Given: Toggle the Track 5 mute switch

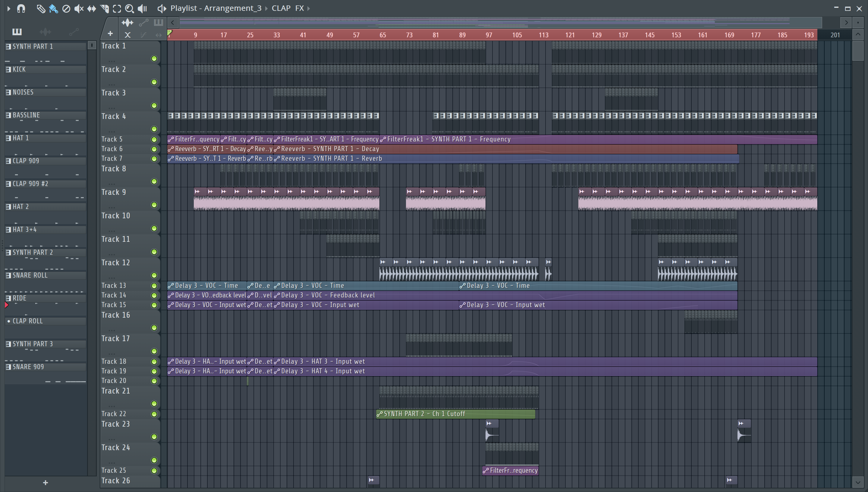Looking at the screenshot, I should (x=154, y=139).
